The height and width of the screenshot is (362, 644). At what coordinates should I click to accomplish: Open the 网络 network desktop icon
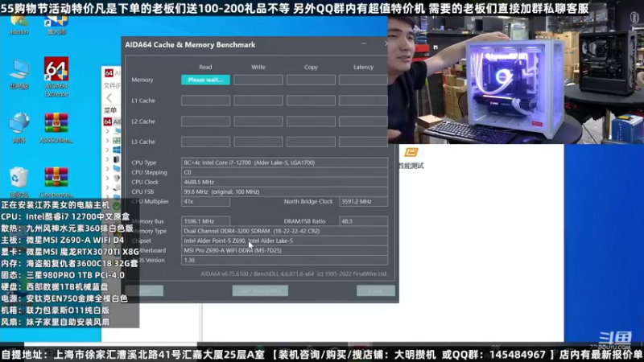[x=19, y=128]
